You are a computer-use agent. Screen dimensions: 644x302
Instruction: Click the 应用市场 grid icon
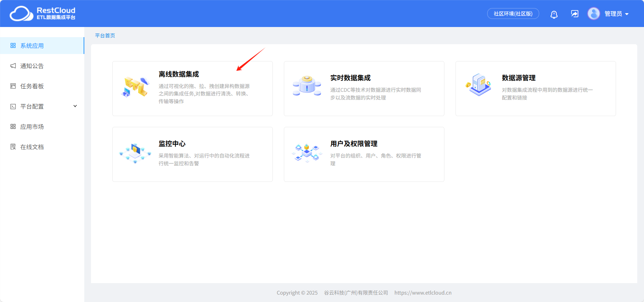[x=13, y=127]
